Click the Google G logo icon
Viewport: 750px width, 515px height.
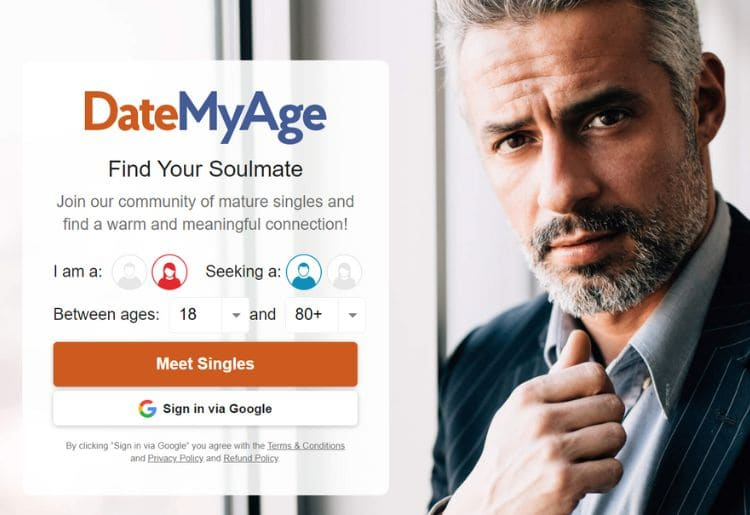[x=147, y=408]
